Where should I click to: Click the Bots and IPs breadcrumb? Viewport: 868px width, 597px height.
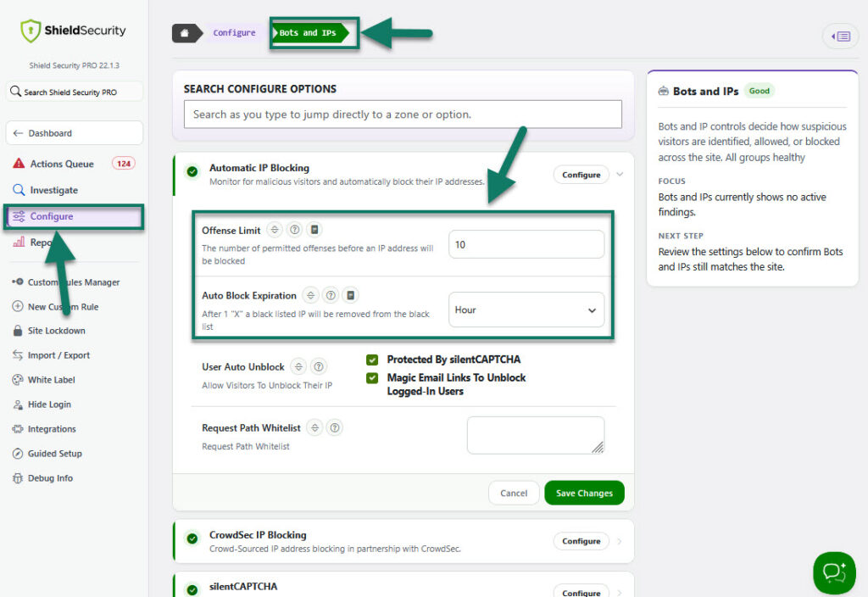point(309,33)
